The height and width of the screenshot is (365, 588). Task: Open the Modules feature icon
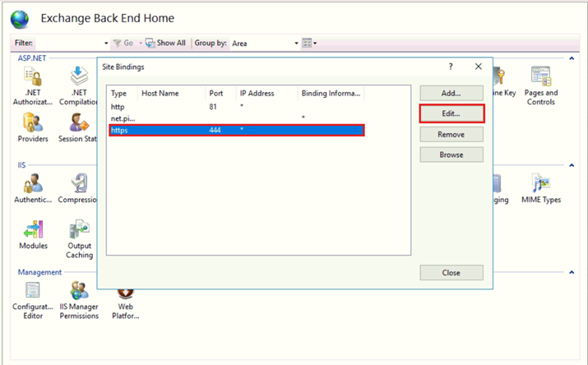pos(33,229)
